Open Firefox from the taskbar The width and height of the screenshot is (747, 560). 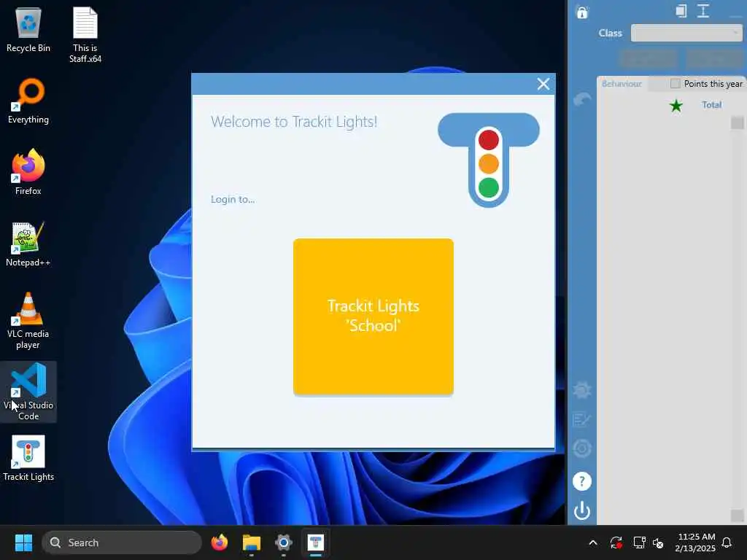coord(219,542)
